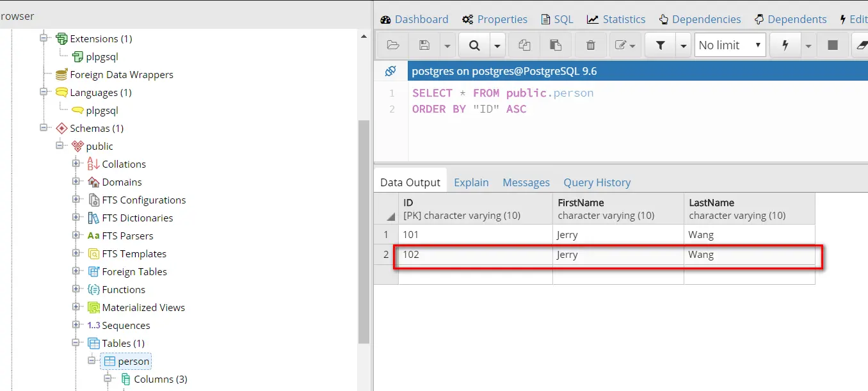The width and height of the screenshot is (868, 391).
Task: Open the No limit rows dropdown
Action: [730, 45]
